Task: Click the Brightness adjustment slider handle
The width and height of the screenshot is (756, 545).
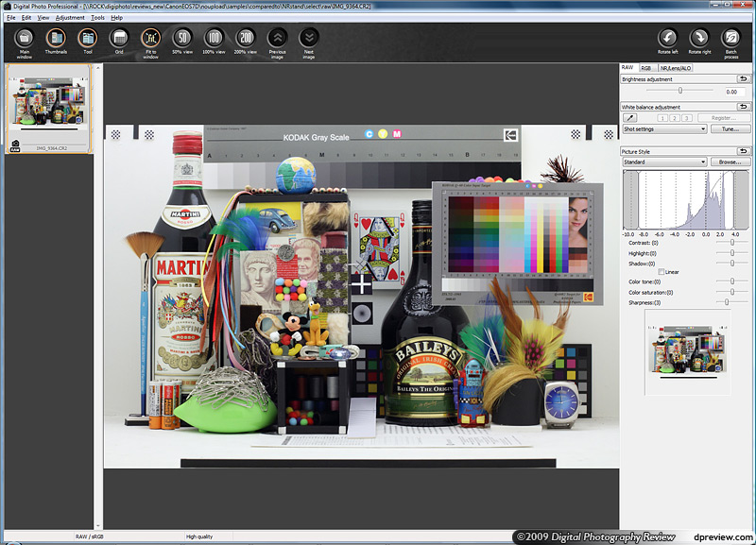Action: 680,90
